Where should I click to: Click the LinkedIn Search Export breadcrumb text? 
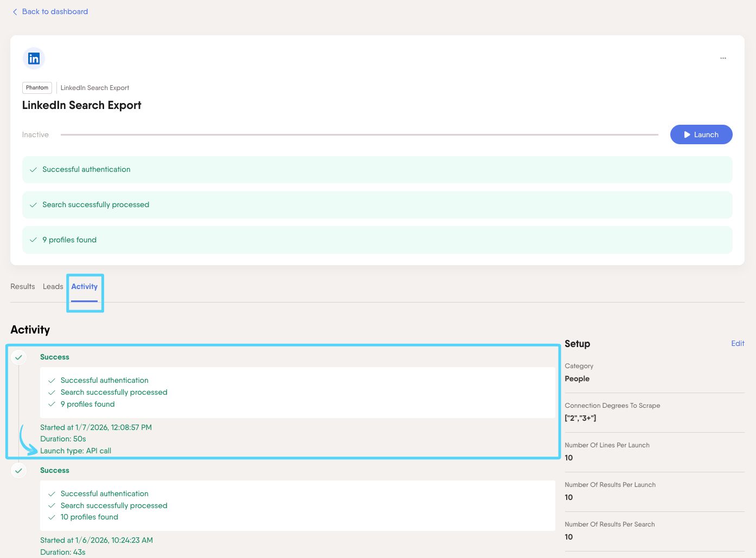(x=95, y=88)
